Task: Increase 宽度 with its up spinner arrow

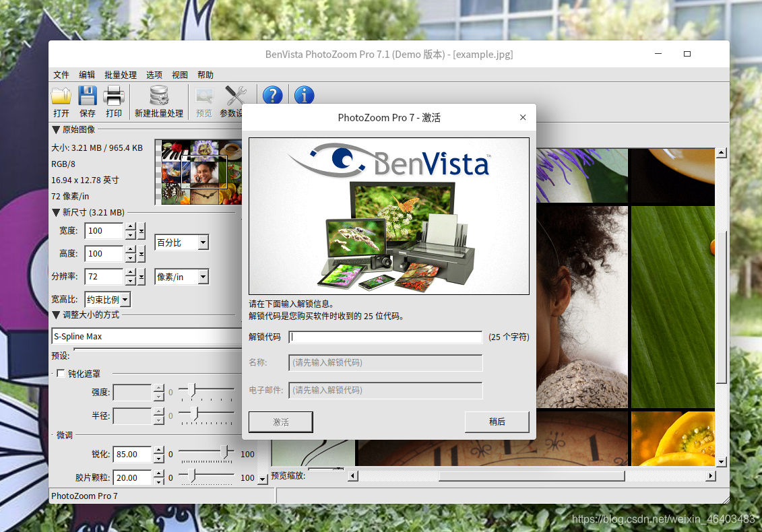Action: [x=130, y=227]
